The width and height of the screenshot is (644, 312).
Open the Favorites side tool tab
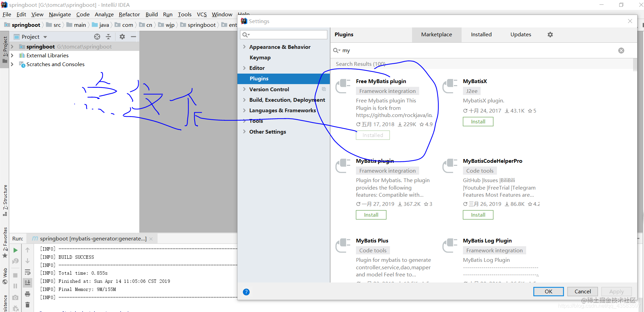click(5, 242)
